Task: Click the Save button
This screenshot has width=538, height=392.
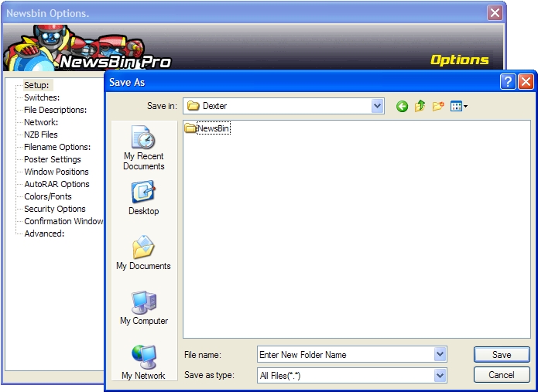Action: pyautogui.click(x=502, y=355)
